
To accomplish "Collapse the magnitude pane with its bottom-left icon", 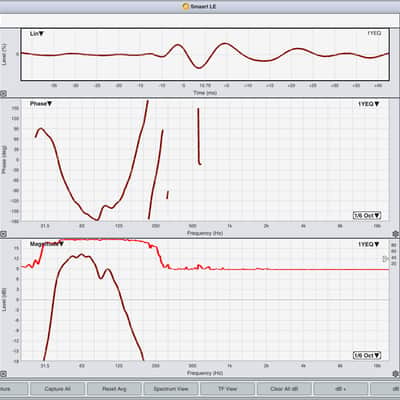I will (3, 374).
